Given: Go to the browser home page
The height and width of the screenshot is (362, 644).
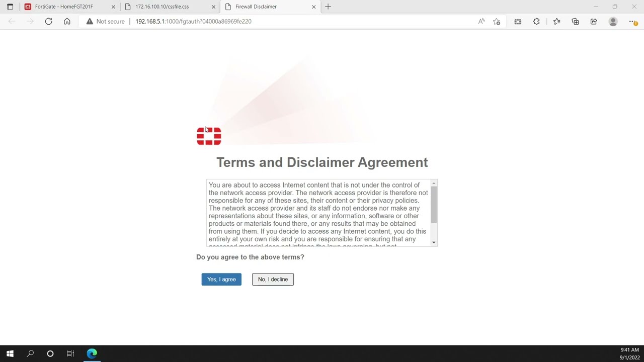Looking at the screenshot, I should click(67, 21).
